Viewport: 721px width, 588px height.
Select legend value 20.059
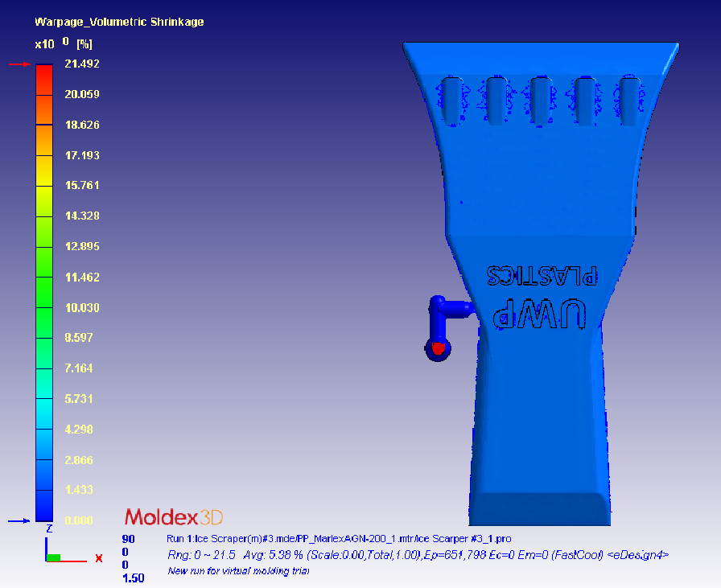[x=82, y=94]
